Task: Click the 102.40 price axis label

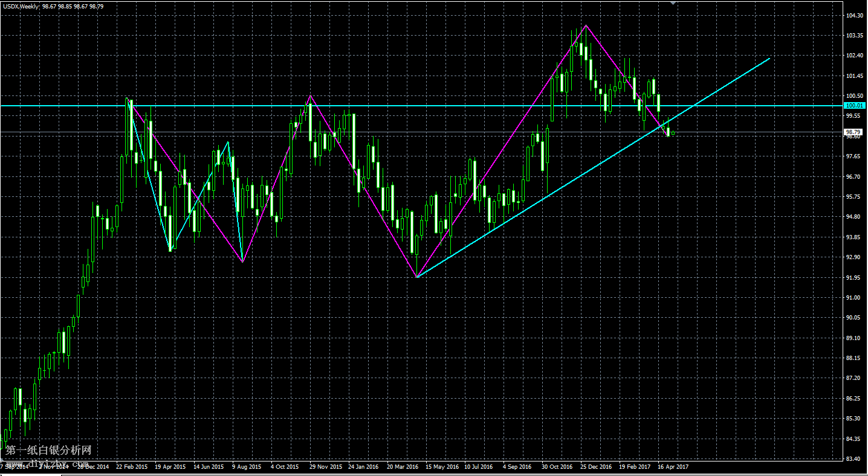Action: pyautogui.click(x=853, y=56)
